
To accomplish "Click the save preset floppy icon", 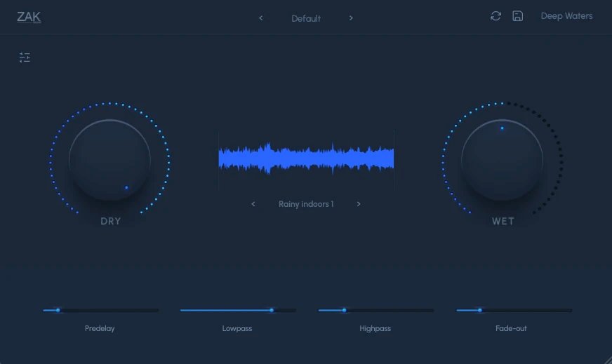I will pyautogui.click(x=517, y=16).
